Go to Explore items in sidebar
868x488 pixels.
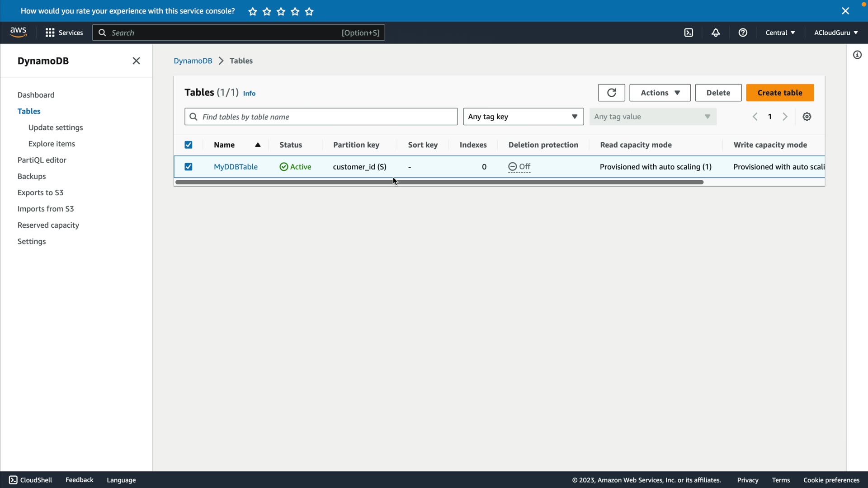click(x=52, y=144)
